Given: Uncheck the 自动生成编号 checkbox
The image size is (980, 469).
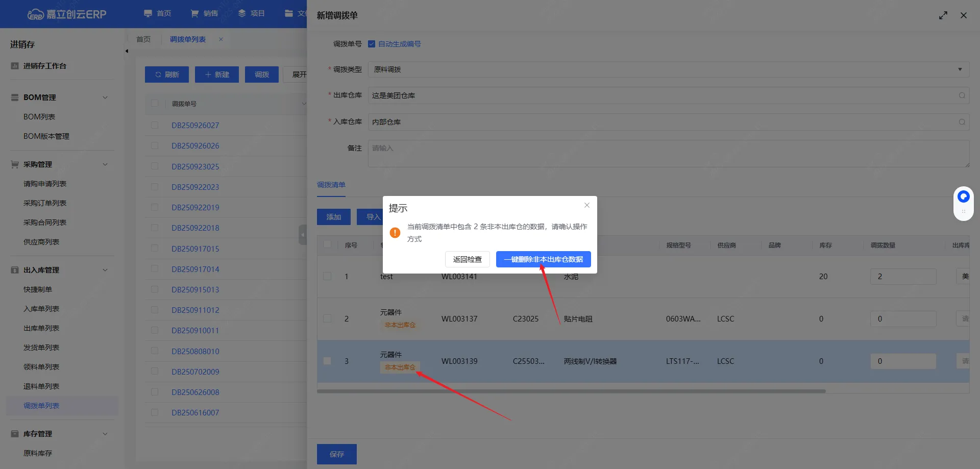Looking at the screenshot, I should click(x=372, y=44).
